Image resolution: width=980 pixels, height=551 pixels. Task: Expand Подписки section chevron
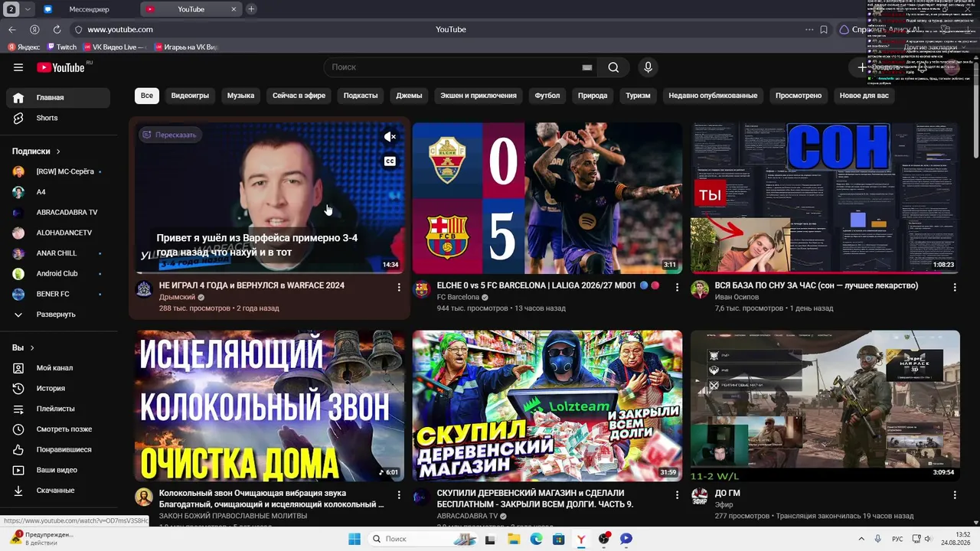click(58, 152)
